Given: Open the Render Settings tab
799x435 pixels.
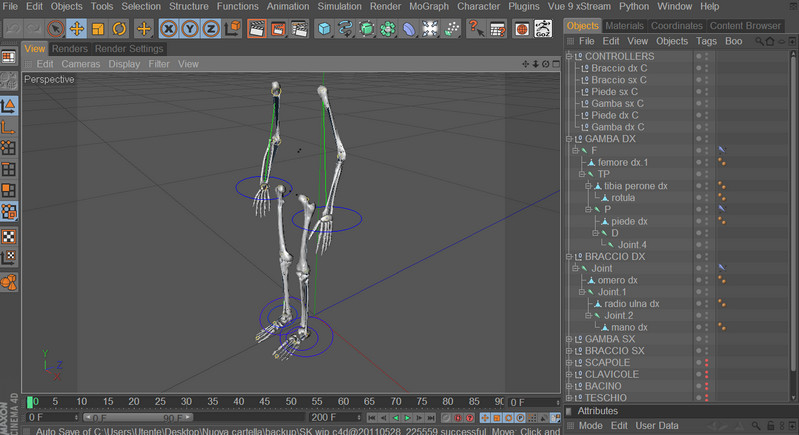Looking at the screenshot, I should 129,48.
